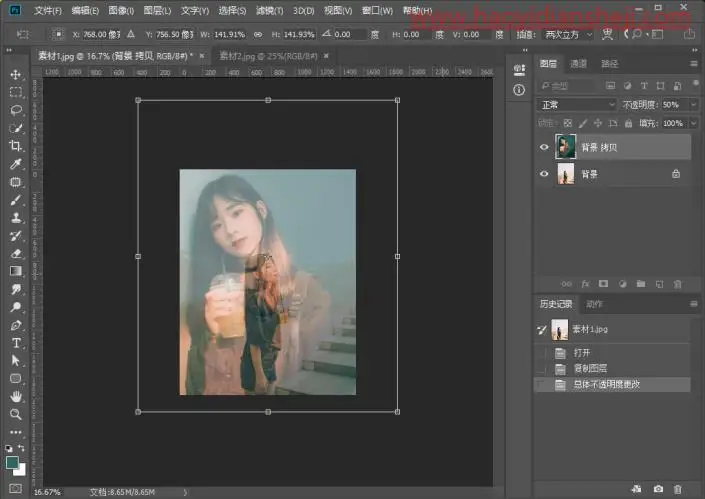This screenshot has height=499, width=705.
Task: Open the layer filter type dropdown
Action: 567,85
